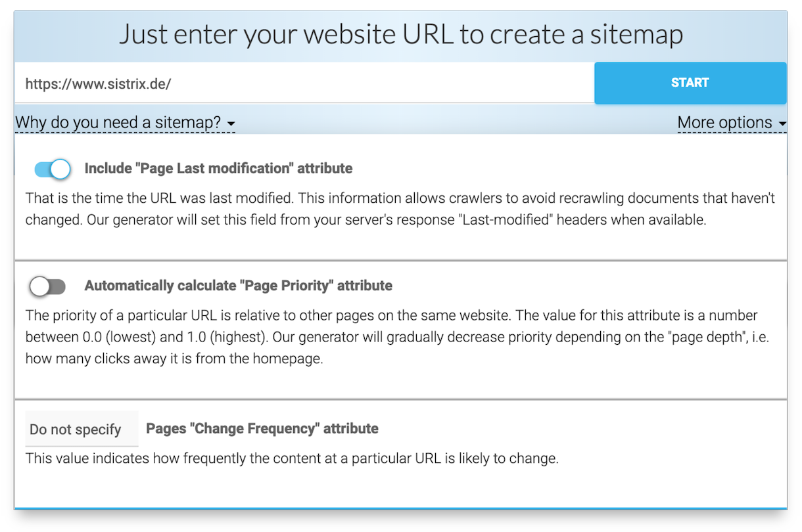
Task: Click the caret arrow next to "More options"
Action: point(782,123)
